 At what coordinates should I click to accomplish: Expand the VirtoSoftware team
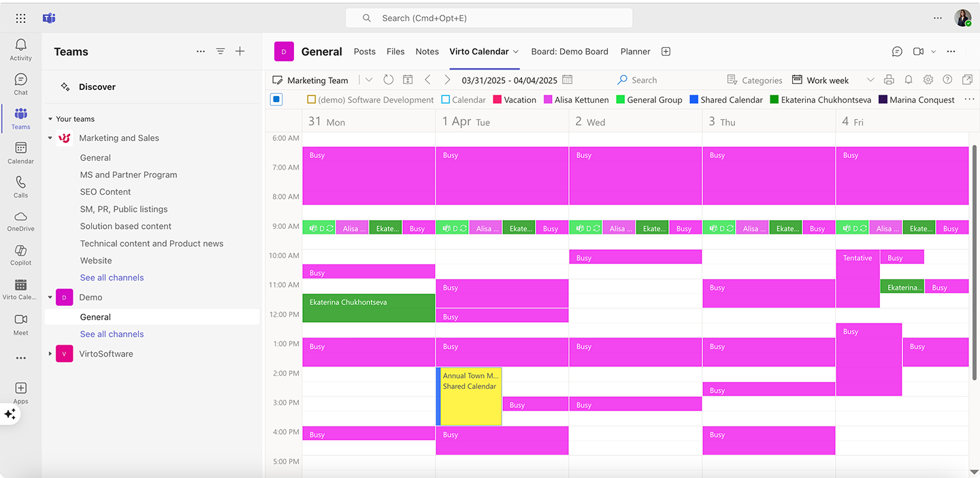(50, 353)
